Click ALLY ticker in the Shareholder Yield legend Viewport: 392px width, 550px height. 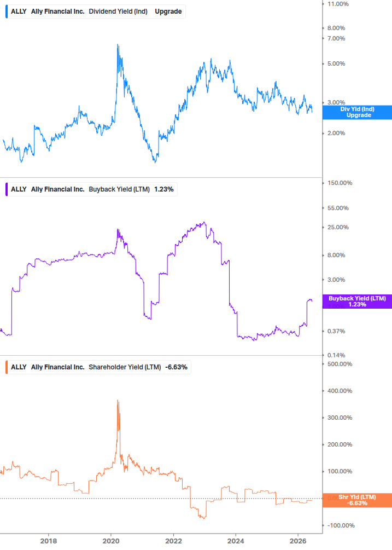click(x=19, y=367)
